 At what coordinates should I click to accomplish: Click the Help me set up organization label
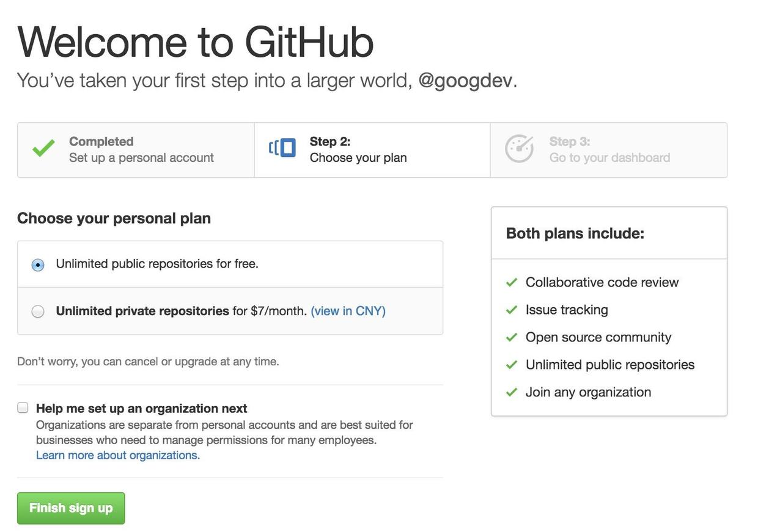click(142, 408)
